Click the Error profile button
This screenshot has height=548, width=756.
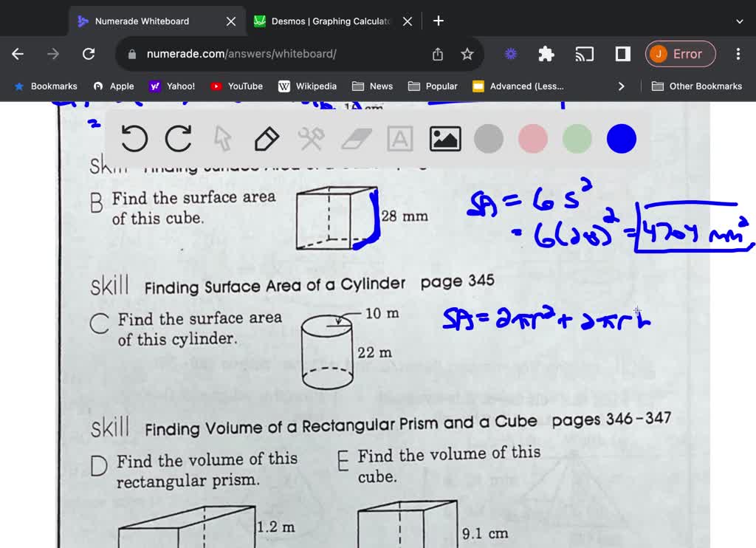(x=680, y=54)
